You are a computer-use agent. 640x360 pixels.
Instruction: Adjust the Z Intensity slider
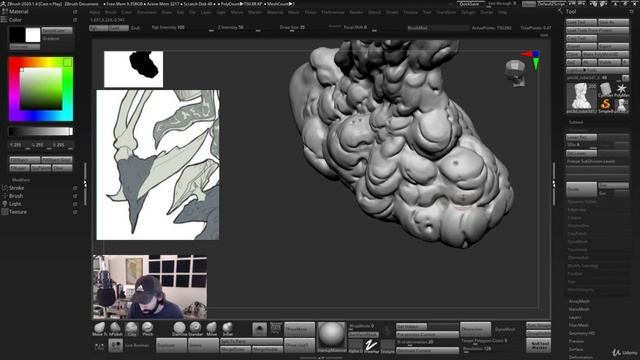(239, 28)
